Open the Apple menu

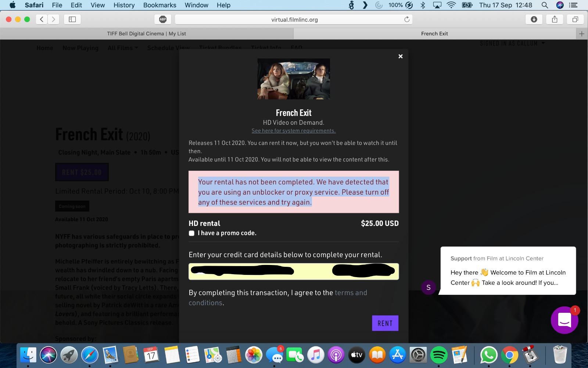coord(12,5)
